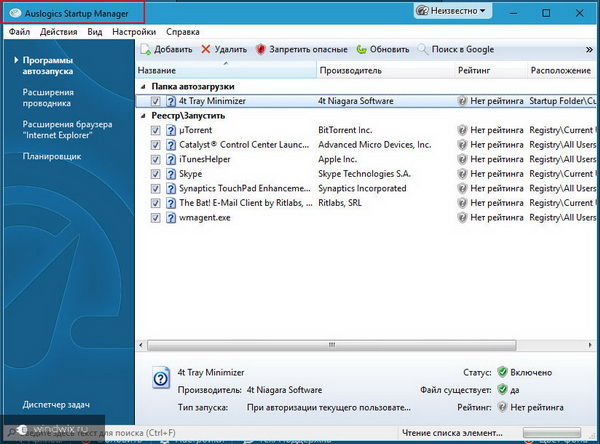Viewport: 600px width, 444px height.
Task: Click the Skype entry's question mark icon
Action: click(169, 174)
